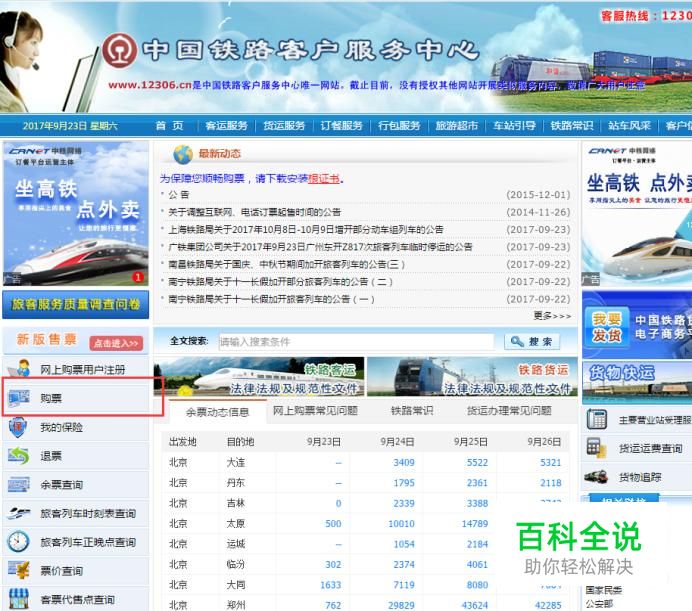Click the 网上购票用户注册 user icon
692x611 pixels.
pos(19,369)
